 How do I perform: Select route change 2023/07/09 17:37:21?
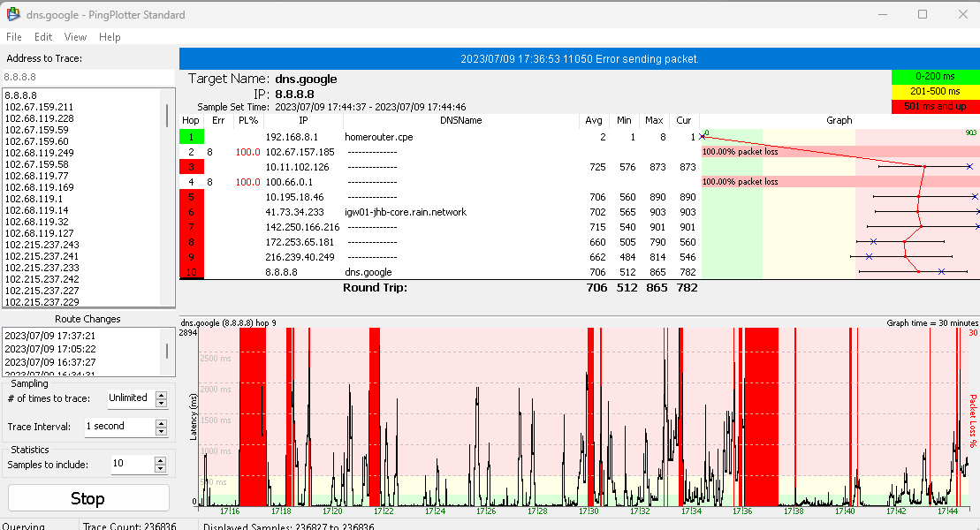(x=50, y=336)
